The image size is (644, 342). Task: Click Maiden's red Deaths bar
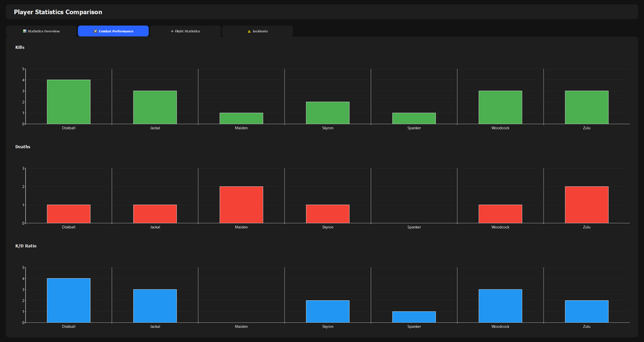point(241,205)
